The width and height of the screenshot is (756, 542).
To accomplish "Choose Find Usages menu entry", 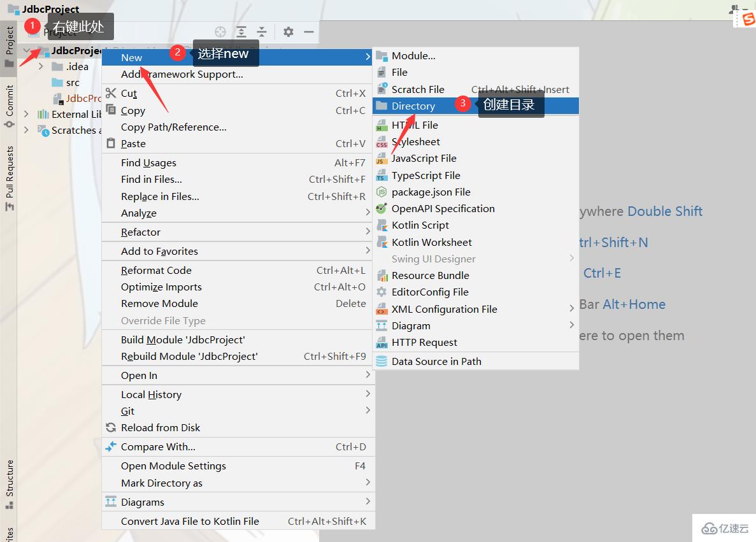I will coord(238,162).
